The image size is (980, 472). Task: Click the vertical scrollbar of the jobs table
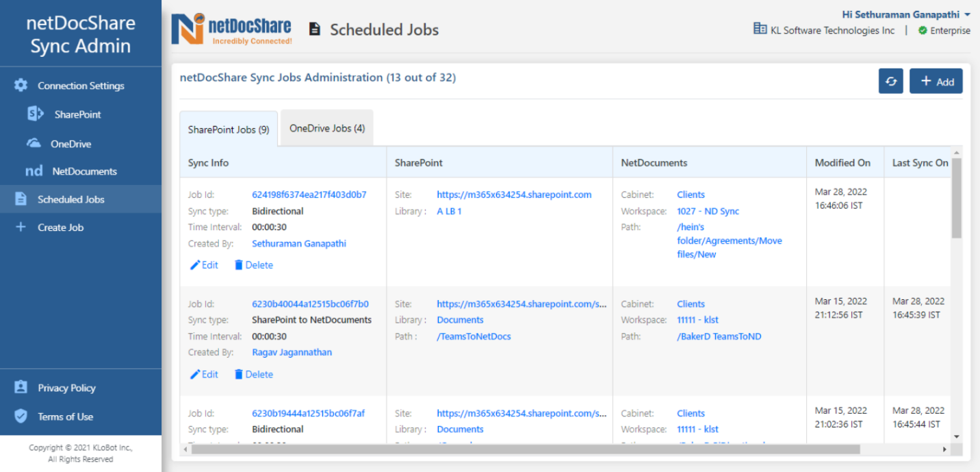click(957, 199)
